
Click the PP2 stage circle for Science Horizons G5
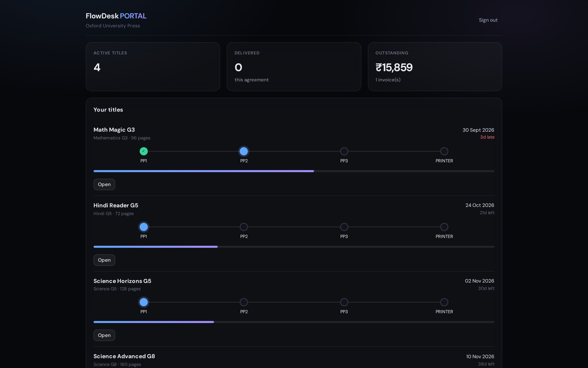pyautogui.click(x=244, y=302)
